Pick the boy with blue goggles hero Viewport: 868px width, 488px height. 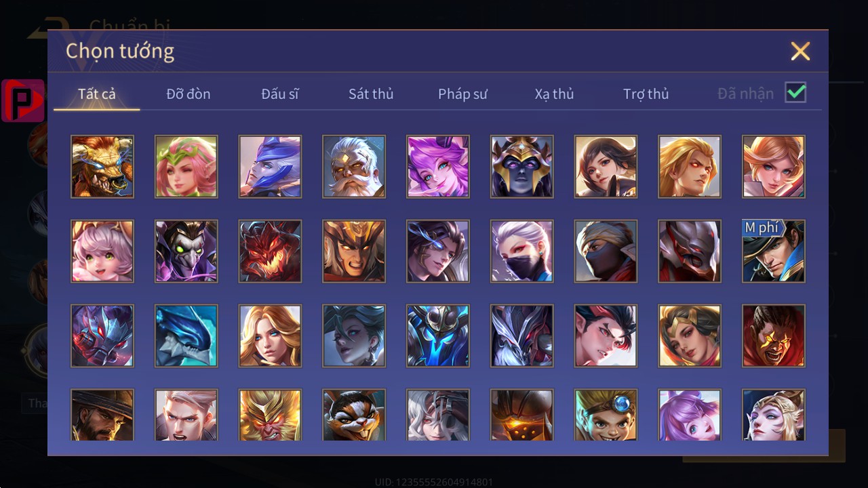pos(606,415)
